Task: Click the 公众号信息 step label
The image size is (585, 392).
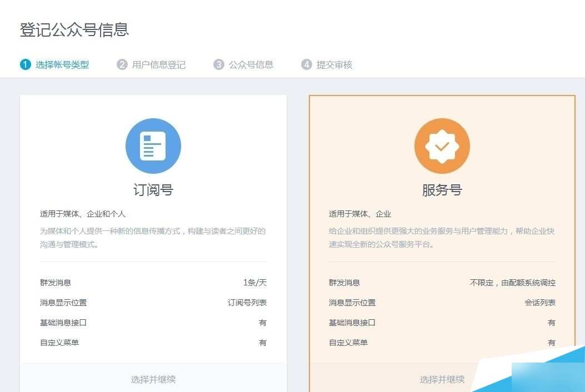Action: tap(250, 64)
